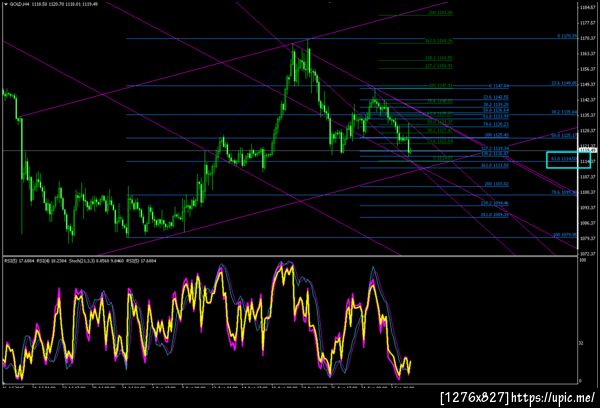Click the 1149.37 price scale label
Image resolution: width=600 pixels, height=408 pixels.
(587, 85)
